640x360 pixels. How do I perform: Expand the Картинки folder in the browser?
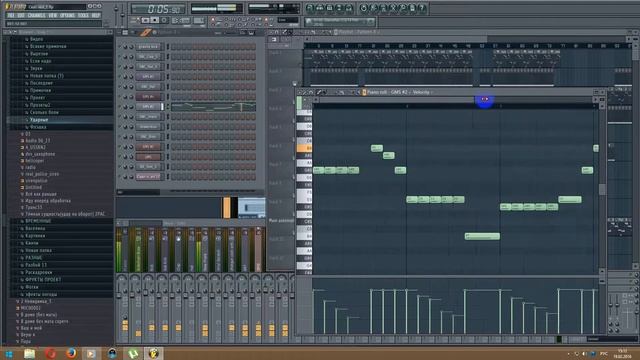tap(33, 236)
